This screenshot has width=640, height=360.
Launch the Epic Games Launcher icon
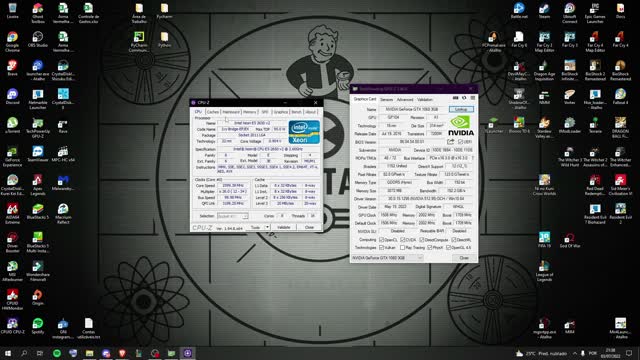coord(595,13)
